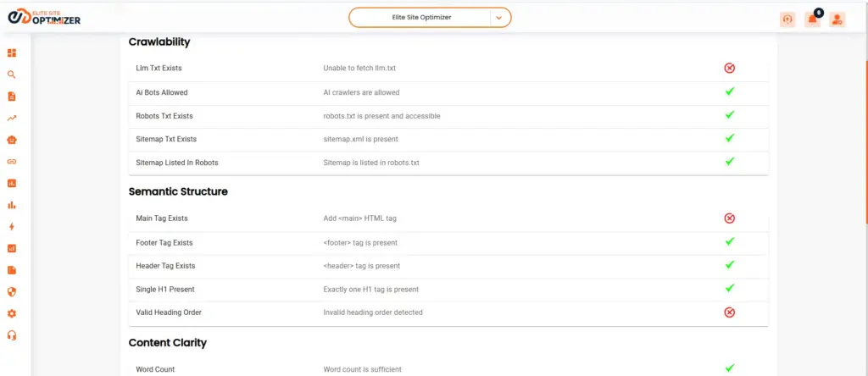Screen dimensions: 868x376
Task: Open the analytics chart icon below lightning bolt
Action: point(12,248)
